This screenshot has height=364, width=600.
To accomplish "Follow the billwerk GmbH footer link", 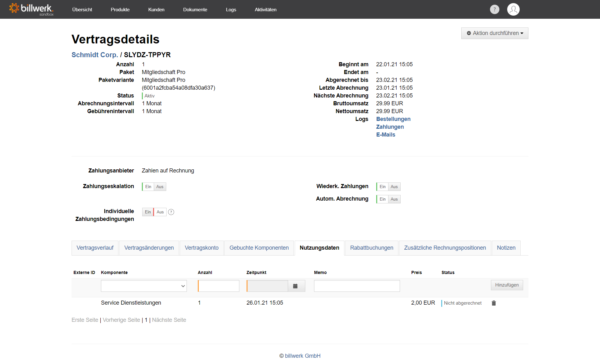I will (x=302, y=356).
